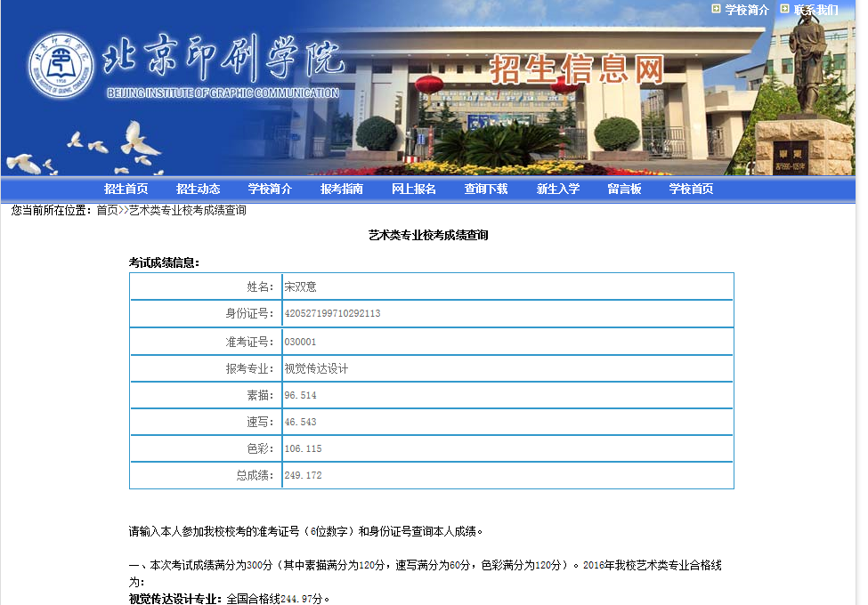Click the 素描 row label
This screenshot has width=868, height=605.
(260, 395)
